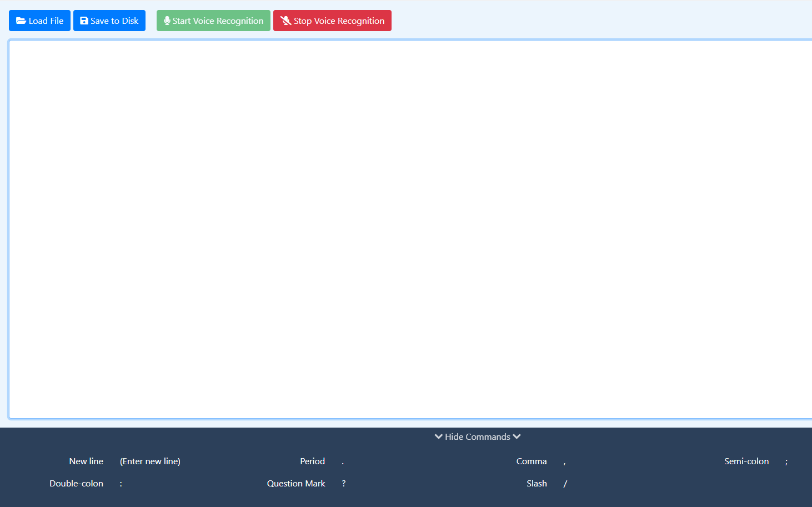Start voice recognition using the green button text

tap(218, 21)
